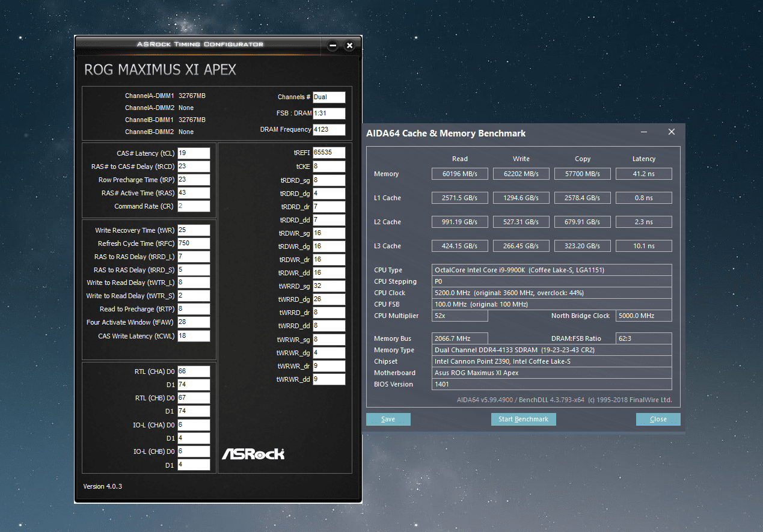Viewport: 763px width, 532px height.
Task: Select the RAS# to CAS# Delay (tRCD) field
Action: 194,167
